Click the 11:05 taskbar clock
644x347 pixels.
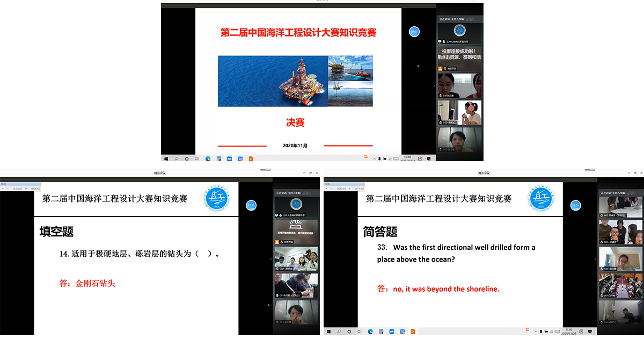pos(568,331)
